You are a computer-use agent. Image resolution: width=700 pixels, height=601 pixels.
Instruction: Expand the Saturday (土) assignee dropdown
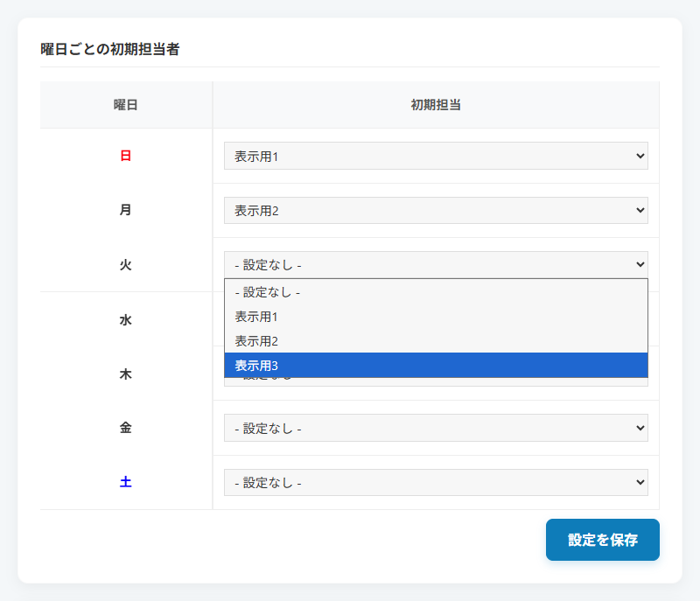tap(436, 482)
